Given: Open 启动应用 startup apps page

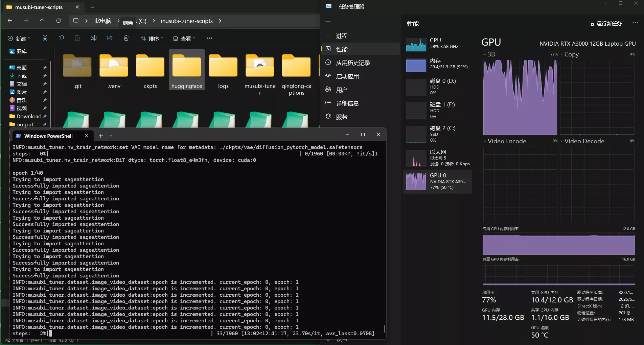Looking at the screenshot, I should click(x=347, y=76).
